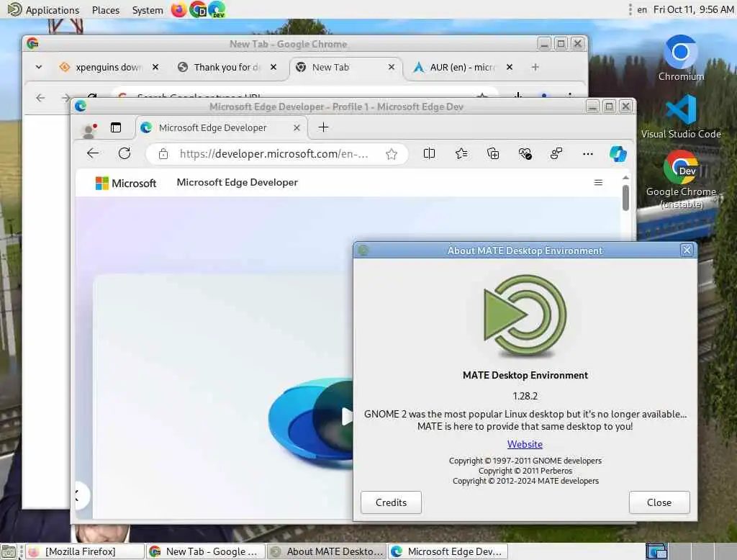737x560 pixels.
Task: Launch Edge Dev from the top panel
Action: (x=217, y=9)
